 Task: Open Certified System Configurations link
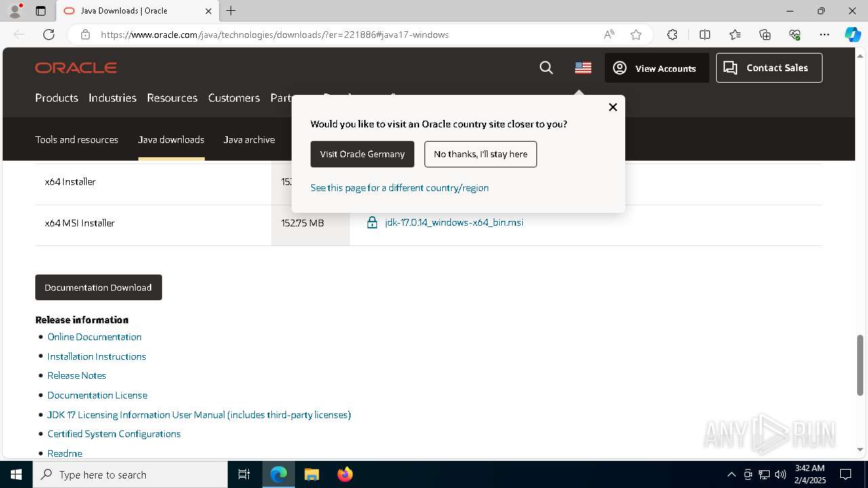click(114, 434)
